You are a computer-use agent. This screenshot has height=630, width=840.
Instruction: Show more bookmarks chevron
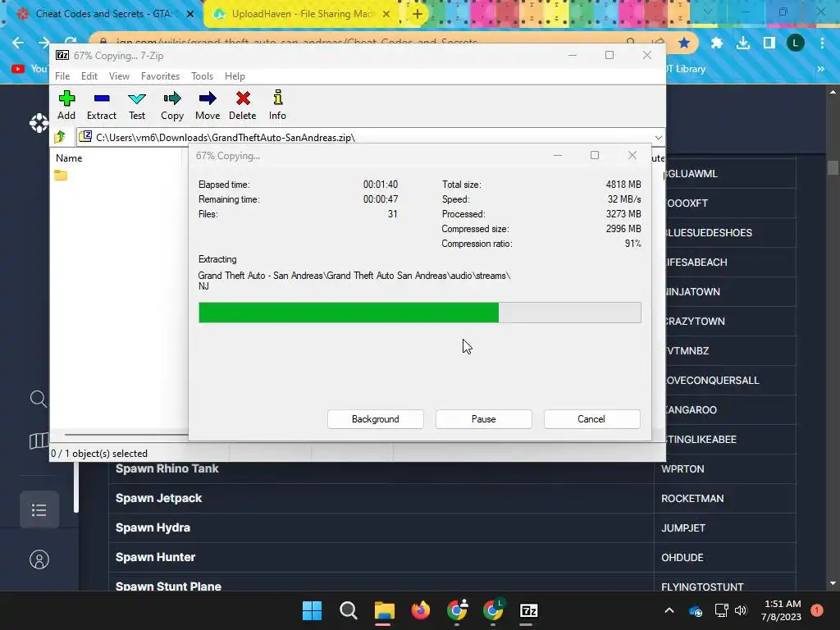coord(820,69)
